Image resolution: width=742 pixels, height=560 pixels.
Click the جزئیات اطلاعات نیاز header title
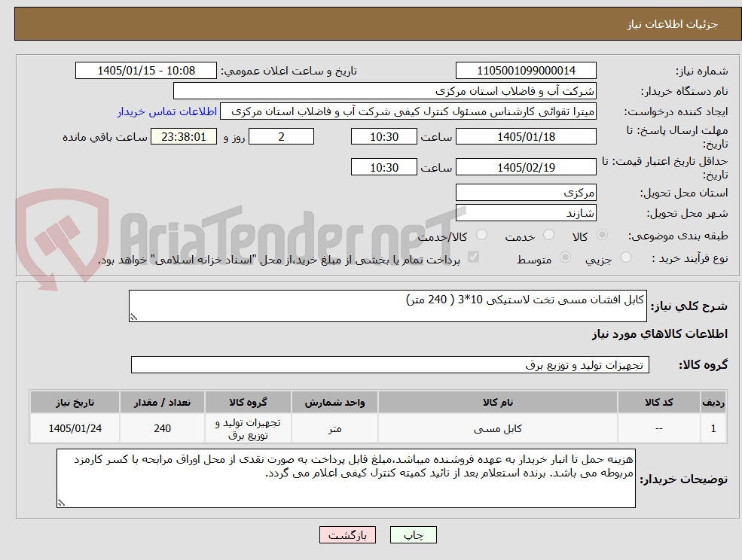tap(673, 24)
